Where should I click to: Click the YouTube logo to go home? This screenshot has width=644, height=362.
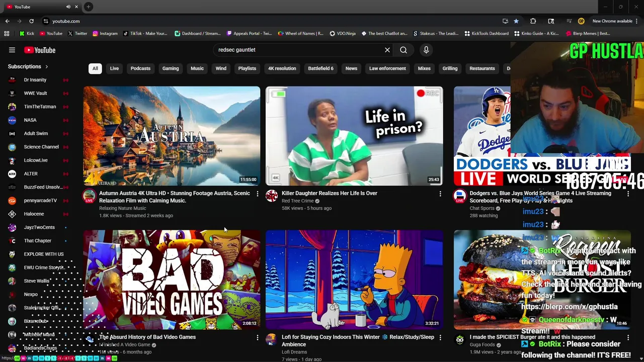pyautogui.click(x=40, y=50)
